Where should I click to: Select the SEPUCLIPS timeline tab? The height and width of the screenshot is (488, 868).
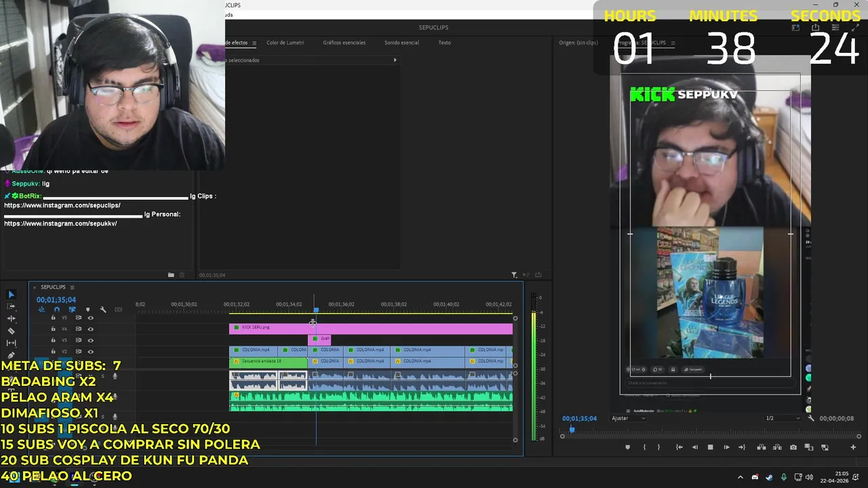pos(53,287)
